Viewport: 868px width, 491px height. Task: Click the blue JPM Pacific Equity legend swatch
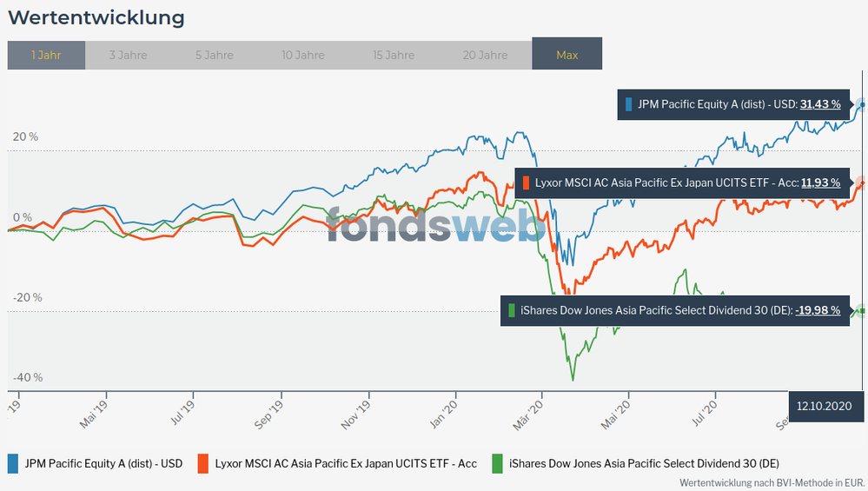coord(13,463)
